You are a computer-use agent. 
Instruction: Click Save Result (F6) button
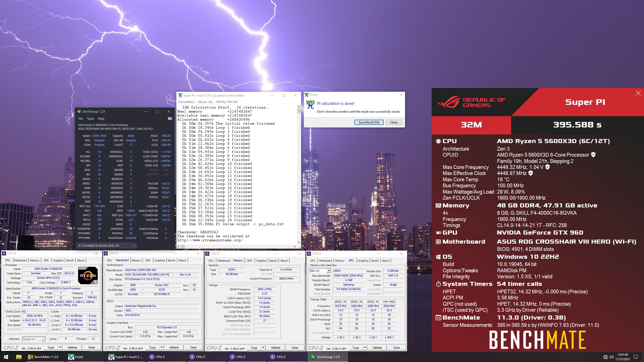click(369, 122)
